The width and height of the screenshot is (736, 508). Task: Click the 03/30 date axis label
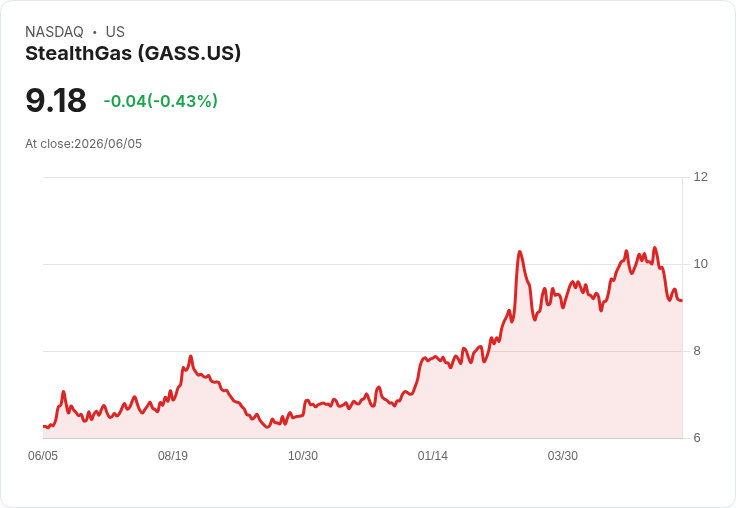pos(562,456)
